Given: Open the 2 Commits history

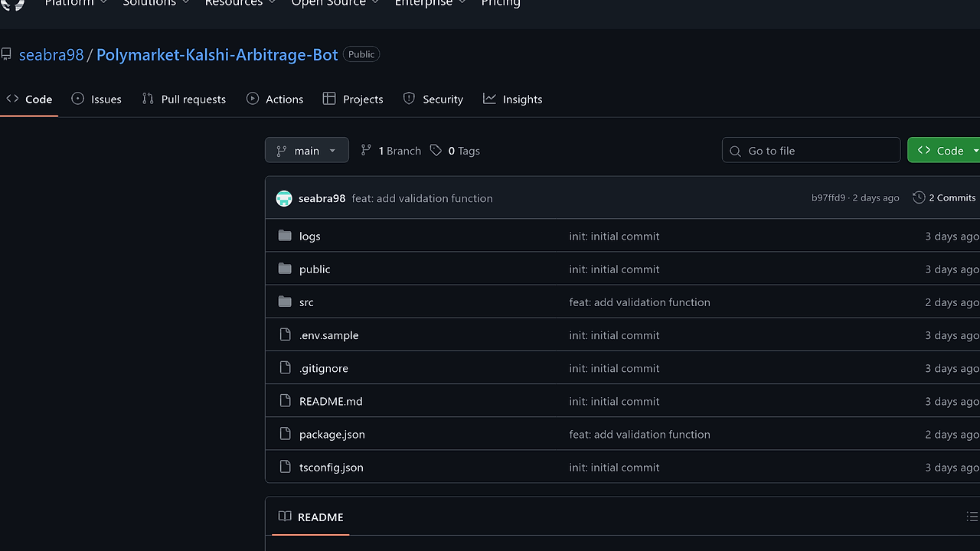Looking at the screenshot, I should pos(944,197).
